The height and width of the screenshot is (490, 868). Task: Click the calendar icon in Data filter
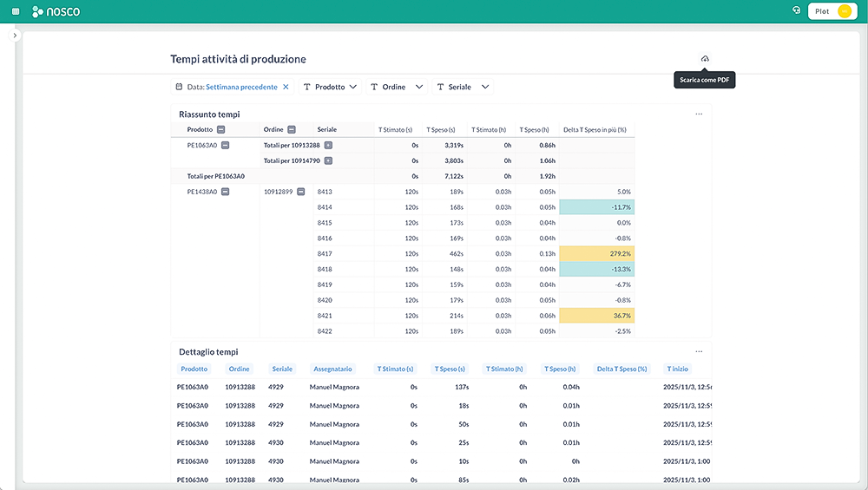179,87
